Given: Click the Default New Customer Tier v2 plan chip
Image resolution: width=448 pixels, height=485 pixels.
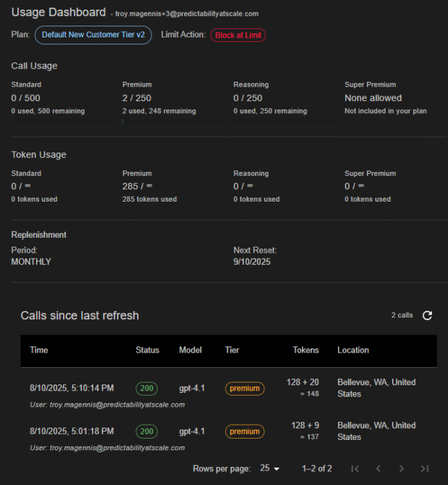Looking at the screenshot, I should 93,35.
